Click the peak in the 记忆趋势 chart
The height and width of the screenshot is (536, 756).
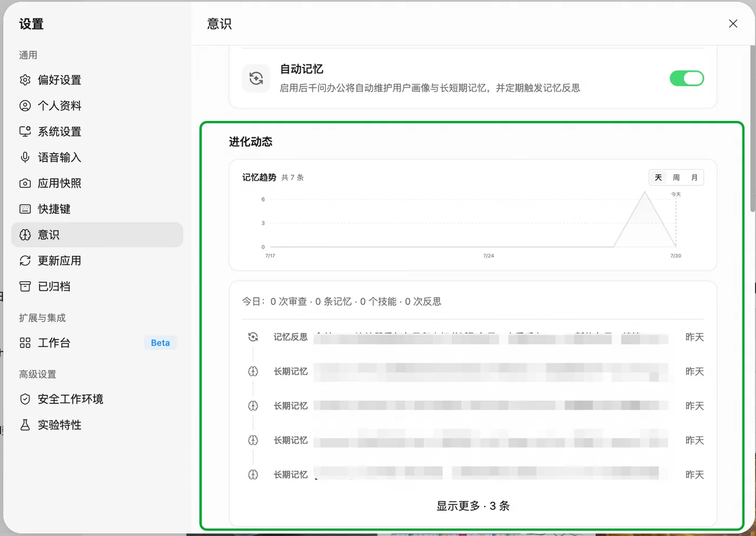tap(645, 193)
